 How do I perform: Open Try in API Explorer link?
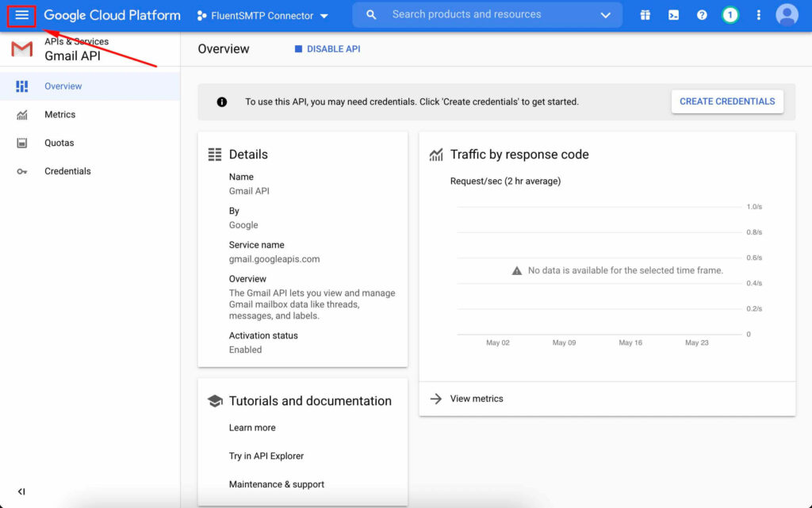click(266, 456)
